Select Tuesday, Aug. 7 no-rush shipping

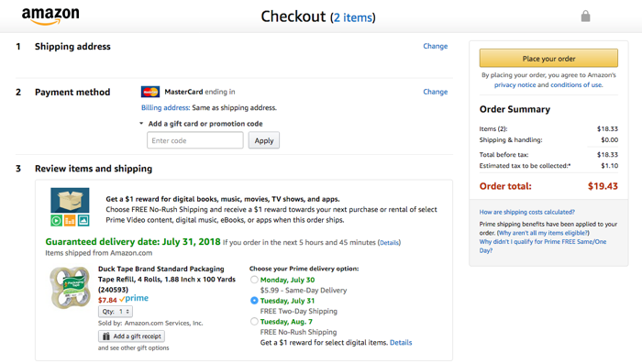[254, 322]
